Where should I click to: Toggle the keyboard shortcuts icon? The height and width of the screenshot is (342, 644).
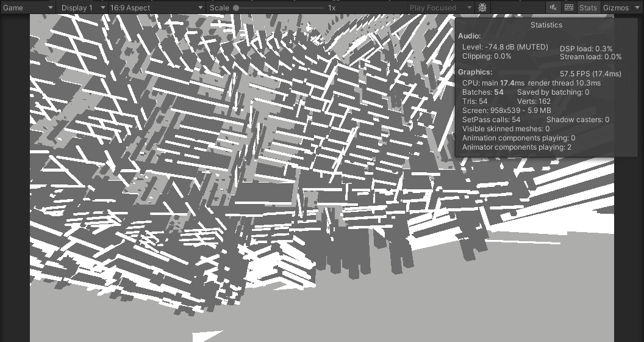(569, 7)
